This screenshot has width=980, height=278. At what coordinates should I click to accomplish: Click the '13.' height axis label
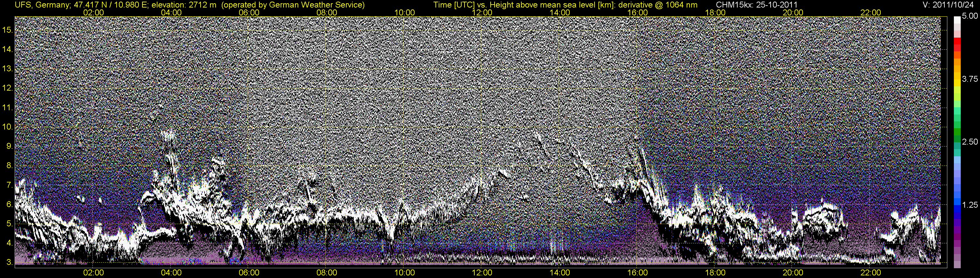coord(8,69)
